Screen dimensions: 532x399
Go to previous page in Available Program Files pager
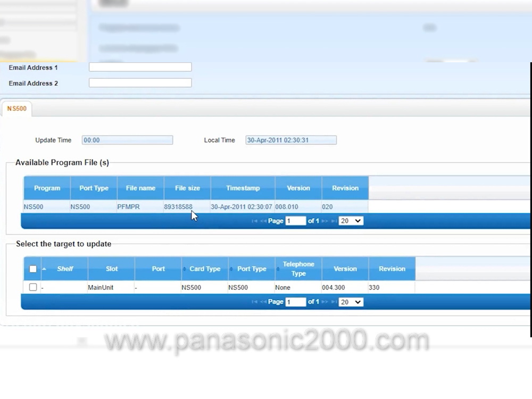263,221
